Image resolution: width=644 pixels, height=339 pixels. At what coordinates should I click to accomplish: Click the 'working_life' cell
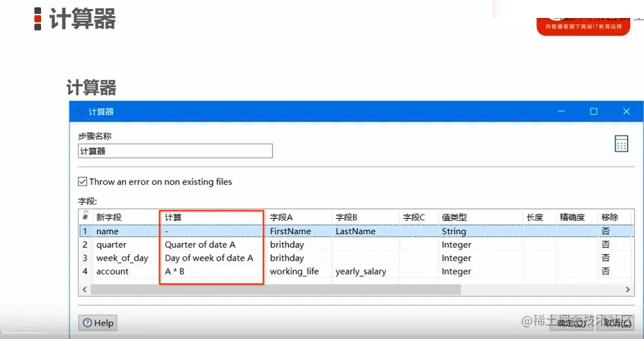point(294,272)
